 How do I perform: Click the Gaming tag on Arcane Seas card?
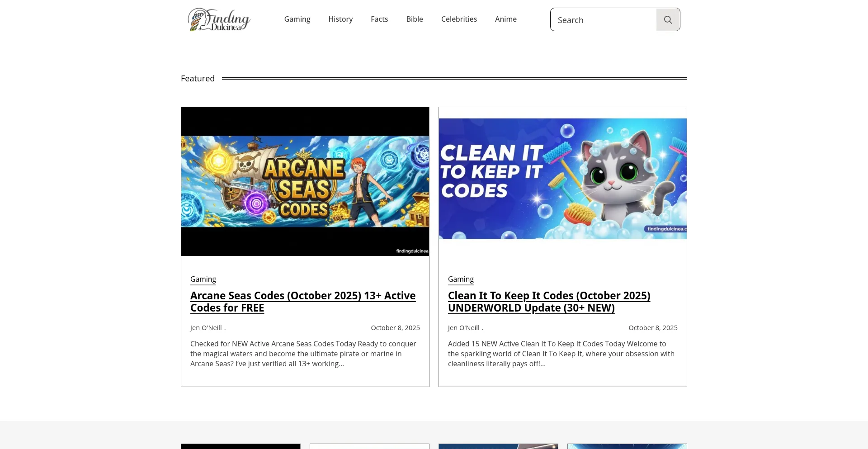[x=203, y=279]
